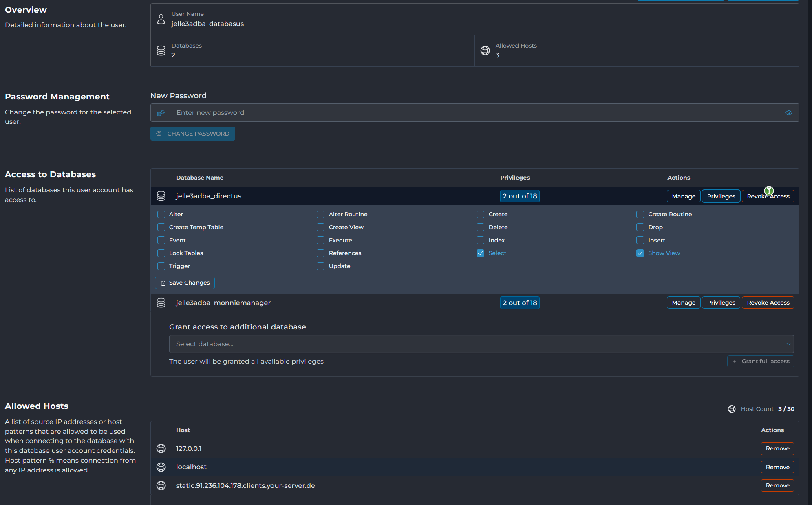
Task: Check the Trigger privilege box
Action: 161,266
